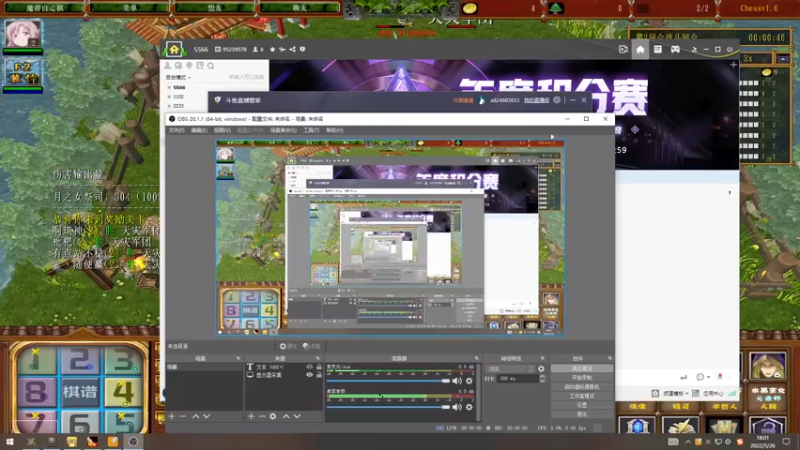Move the scene up in OBS list
Screen dimensions: 800x450
(x=195, y=416)
